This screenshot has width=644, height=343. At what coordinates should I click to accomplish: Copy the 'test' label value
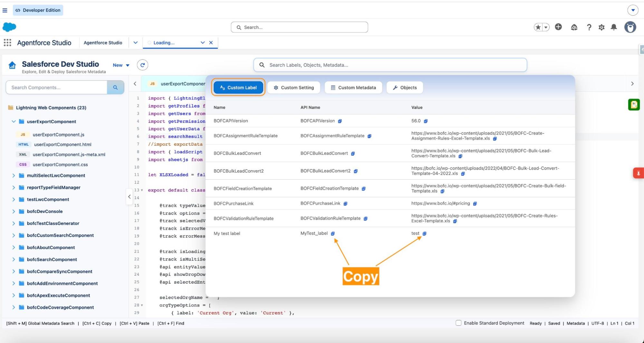424,234
